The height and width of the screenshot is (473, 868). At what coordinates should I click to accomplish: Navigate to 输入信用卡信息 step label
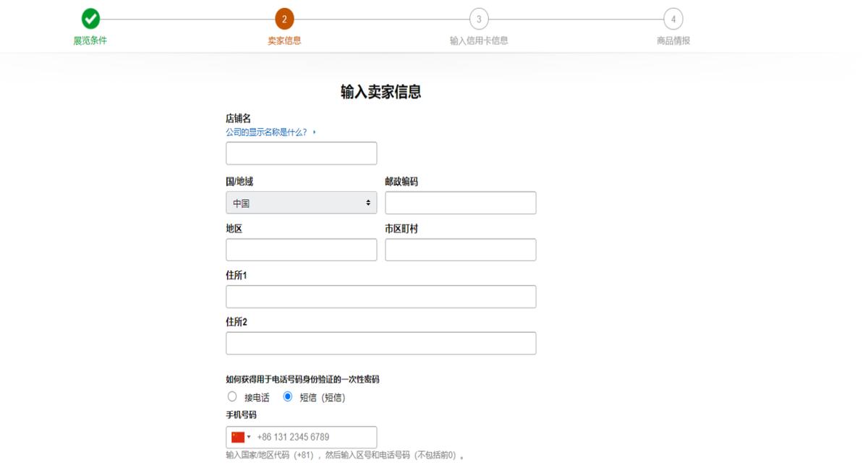479,41
